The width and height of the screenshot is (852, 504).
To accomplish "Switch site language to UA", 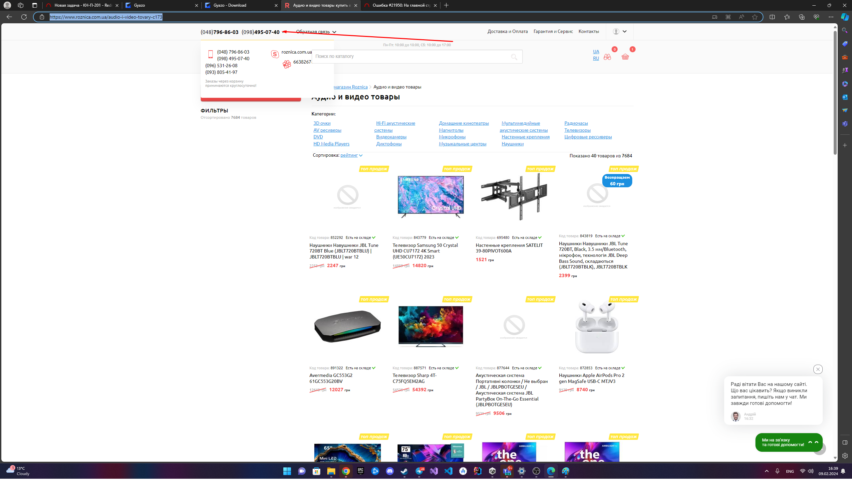I will tap(596, 52).
